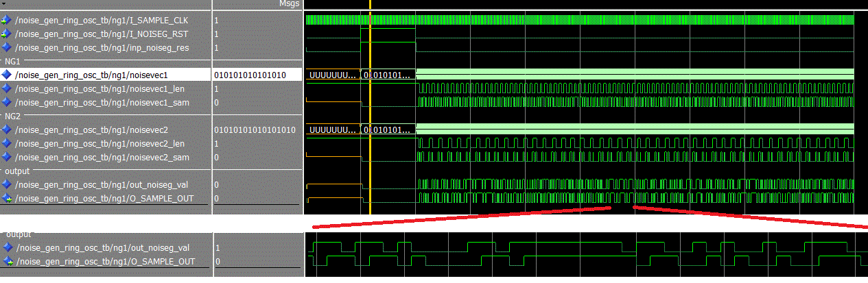The width and height of the screenshot is (868, 283).
Task: Select signal /noise_gen_ring_osc_tb/ng1/noisevec1_len
Action: 101,89
